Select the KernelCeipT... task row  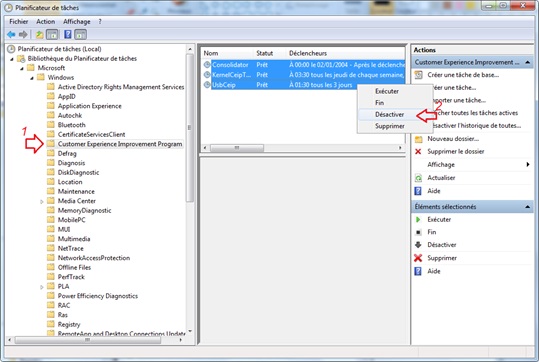coord(304,75)
